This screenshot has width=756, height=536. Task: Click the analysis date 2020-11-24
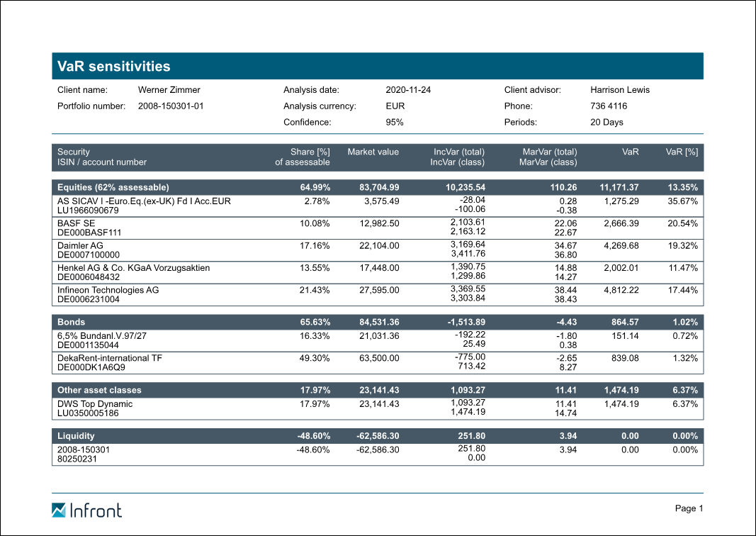(408, 90)
